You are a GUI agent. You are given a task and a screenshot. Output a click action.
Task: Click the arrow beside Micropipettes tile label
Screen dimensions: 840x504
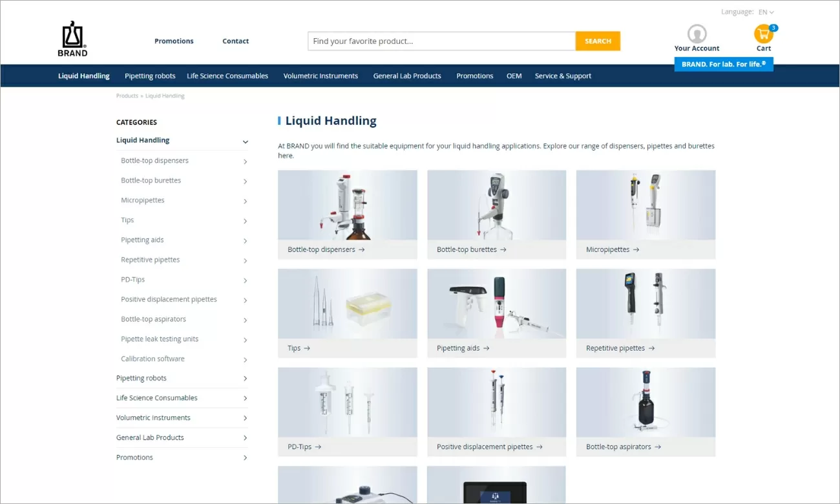pyautogui.click(x=636, y=249)
